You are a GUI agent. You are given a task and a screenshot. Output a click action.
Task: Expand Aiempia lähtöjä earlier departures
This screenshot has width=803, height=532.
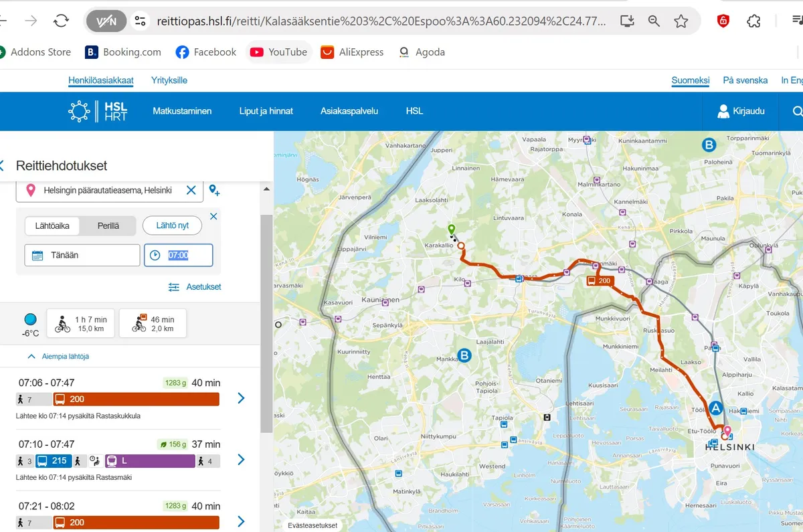pos(58,357)
